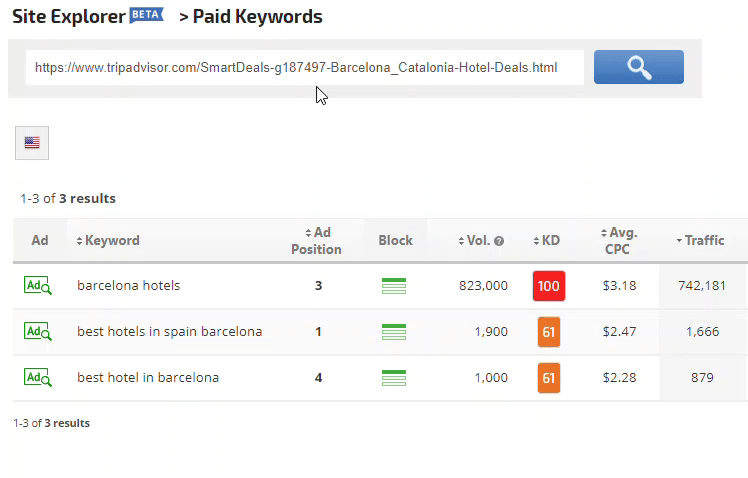Preview ad for barcelona hotels keyword
Screen dimensions: 748x478
(x=38, y=286)
